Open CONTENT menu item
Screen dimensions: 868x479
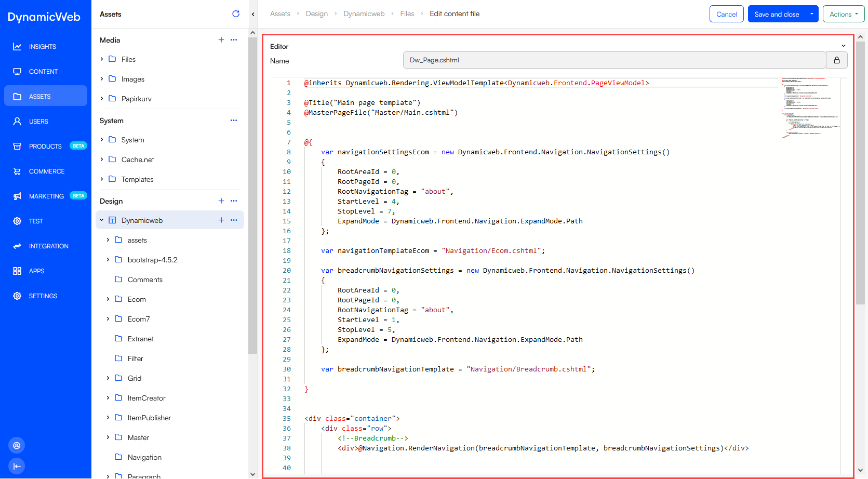click(x=43, y=72)
